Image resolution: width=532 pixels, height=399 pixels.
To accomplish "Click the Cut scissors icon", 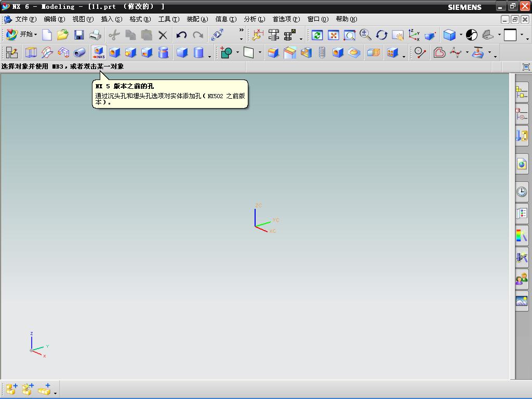I will pos(114,35).
